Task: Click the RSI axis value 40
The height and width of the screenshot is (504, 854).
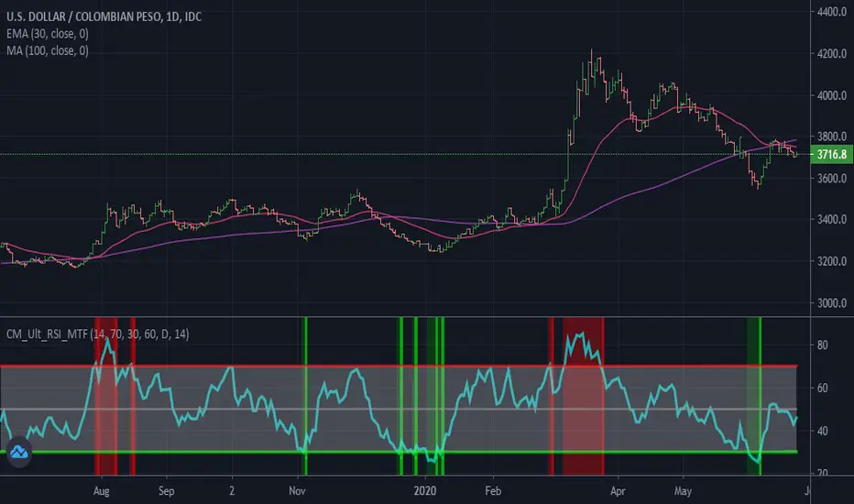Action: [x=823, y=431]
